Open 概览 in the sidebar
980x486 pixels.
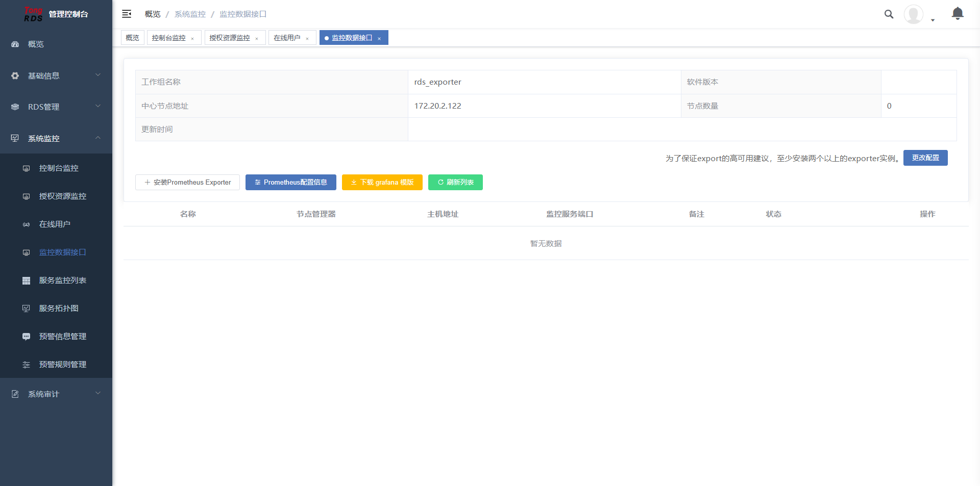click(56, 44)
